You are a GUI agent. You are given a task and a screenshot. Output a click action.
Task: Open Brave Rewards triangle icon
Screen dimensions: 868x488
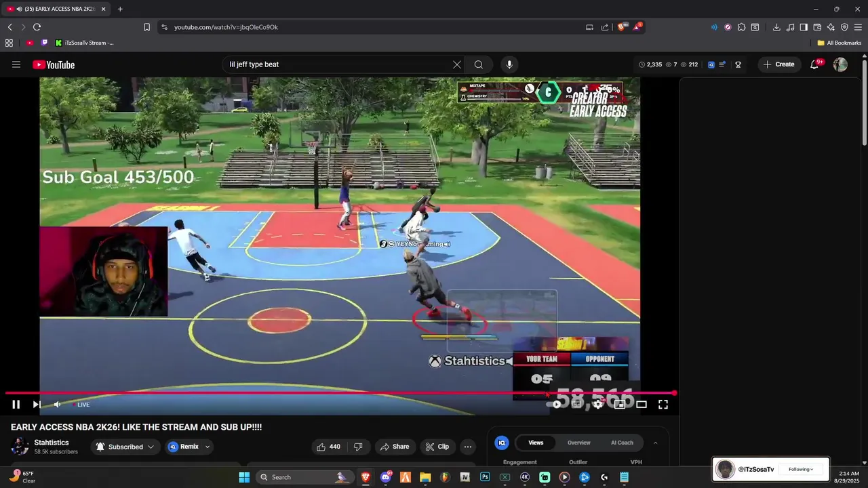point(637,27)
